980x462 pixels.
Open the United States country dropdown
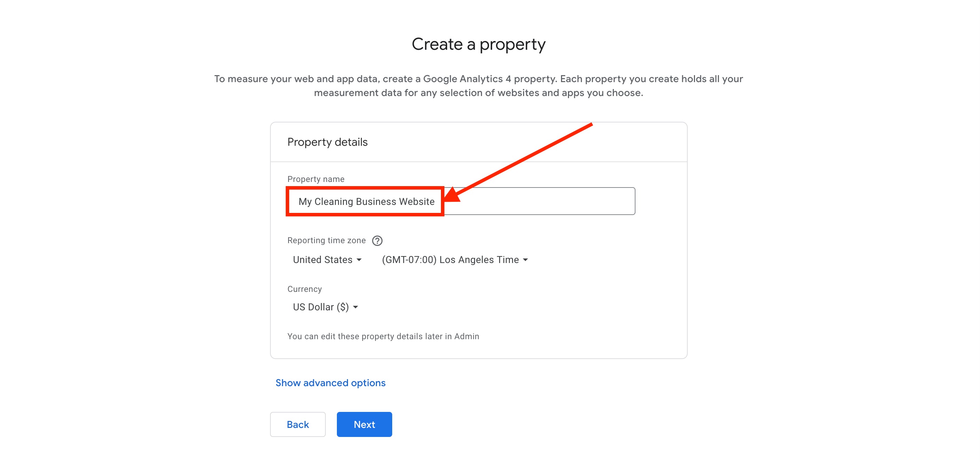[327, 260]
